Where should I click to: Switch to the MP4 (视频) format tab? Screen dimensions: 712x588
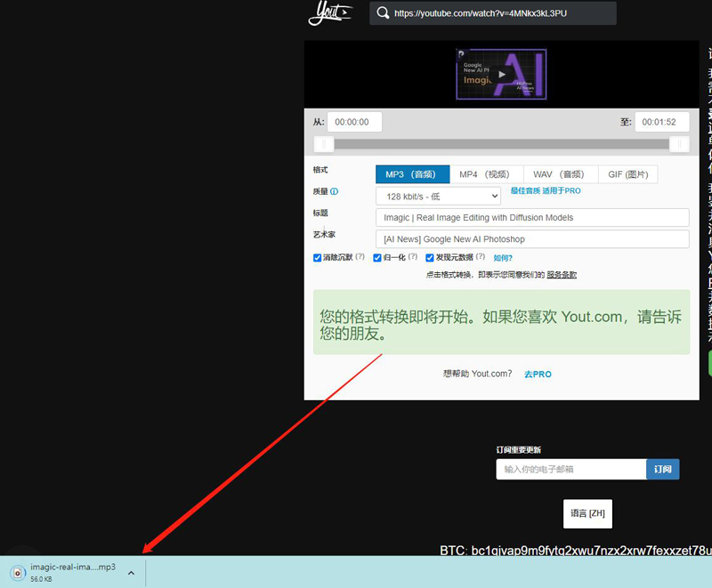(x=486, y=174)
